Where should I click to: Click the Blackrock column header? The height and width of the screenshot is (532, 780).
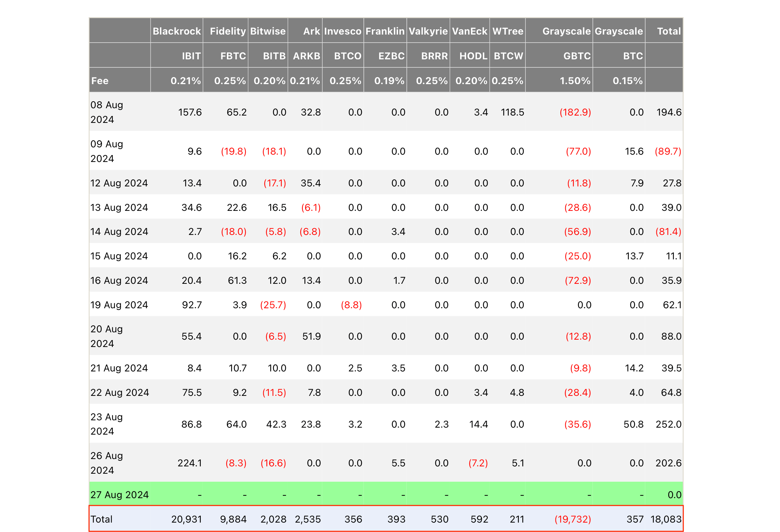[177, 31]
